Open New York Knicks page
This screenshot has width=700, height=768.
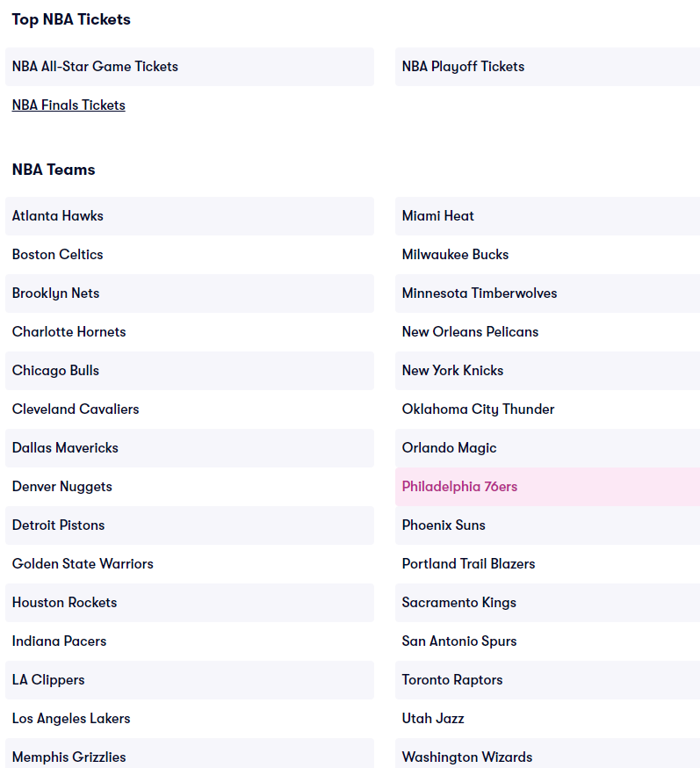(547, 371)
